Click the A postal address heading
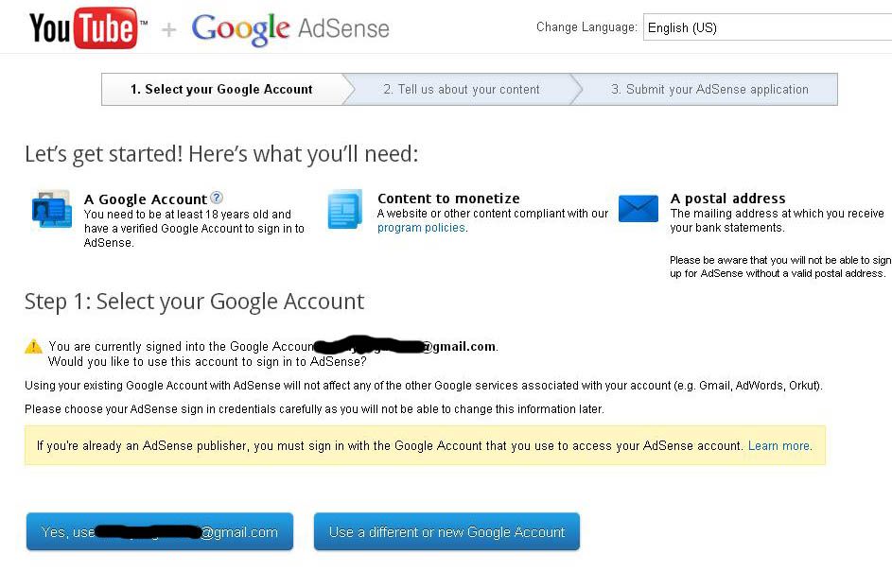Screen dimensions: 892x588 727,199
